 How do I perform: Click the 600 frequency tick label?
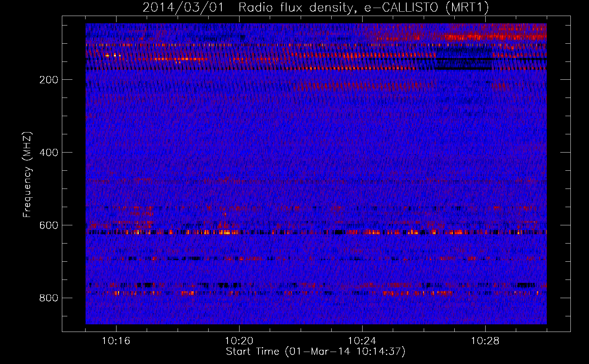point(49,225)
